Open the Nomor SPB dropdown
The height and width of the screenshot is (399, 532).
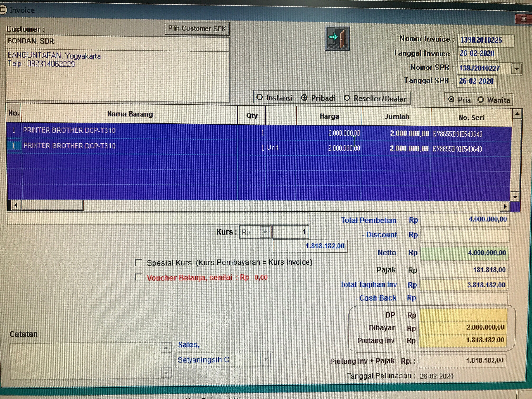click(x=516, y=69)
